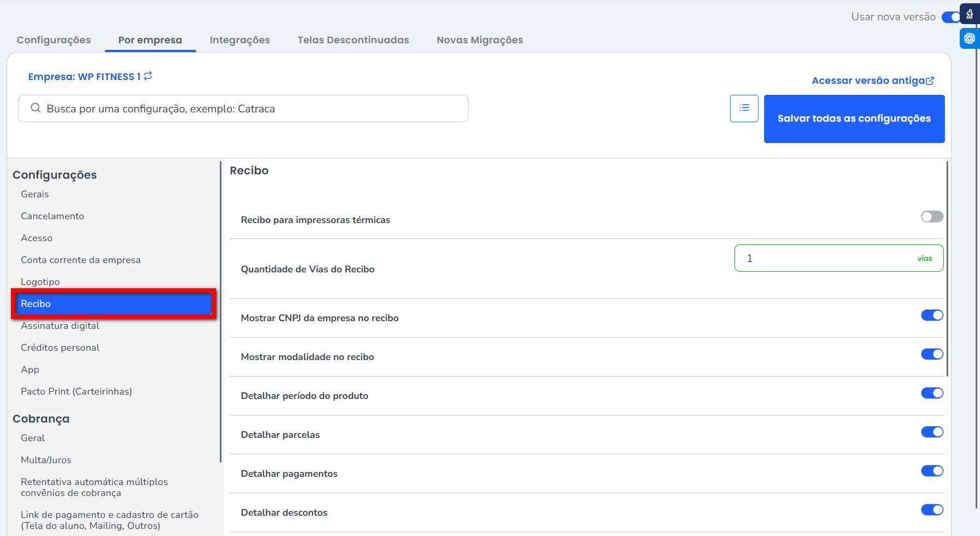Click the accessibility icon at top right

pyautogui.click(x=970, y=14)
